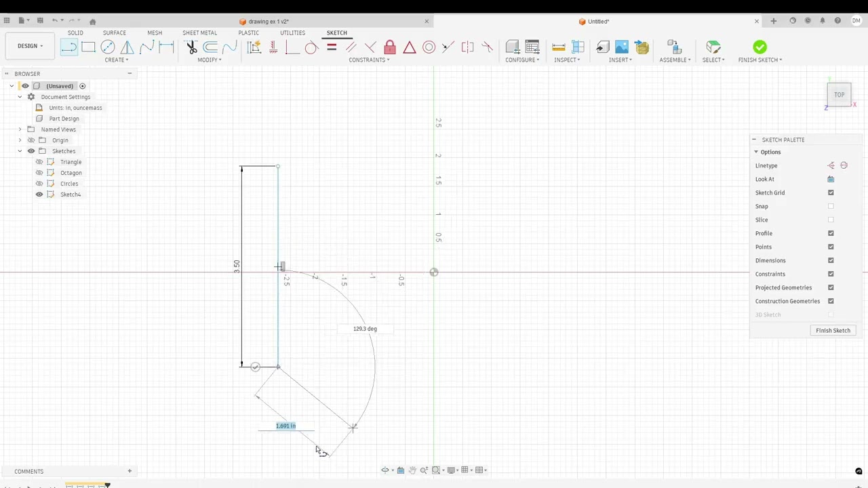Select the Mirror tool in Create
The width and height of the screenshot is (868, 488).
coord(127,47)
